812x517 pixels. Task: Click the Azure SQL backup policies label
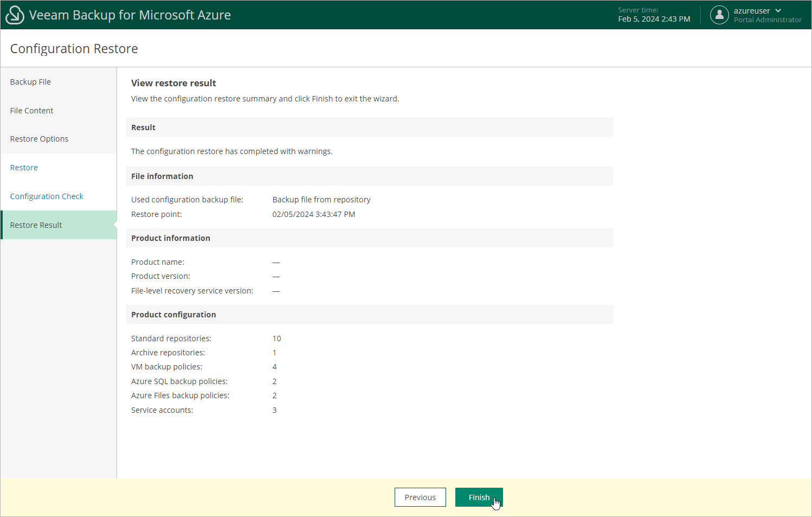(x=179, y=381)
